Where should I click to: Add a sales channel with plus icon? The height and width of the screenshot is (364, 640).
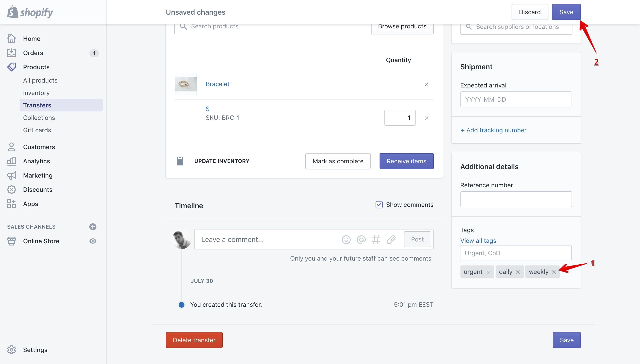(x=93, y=227)
